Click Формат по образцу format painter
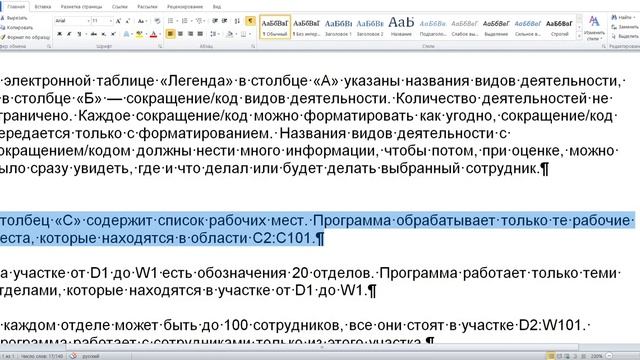 pos(25,37)
